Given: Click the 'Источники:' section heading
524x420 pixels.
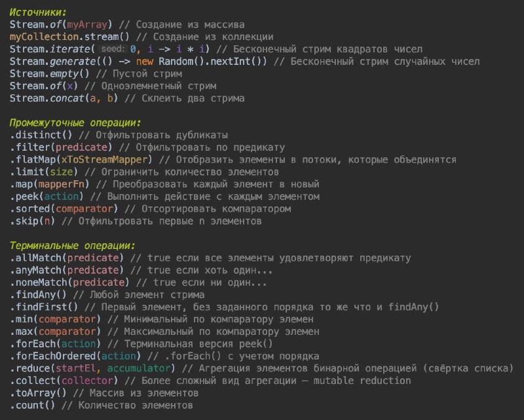Looking at the screenshot, I should click(x=38, y=12).
